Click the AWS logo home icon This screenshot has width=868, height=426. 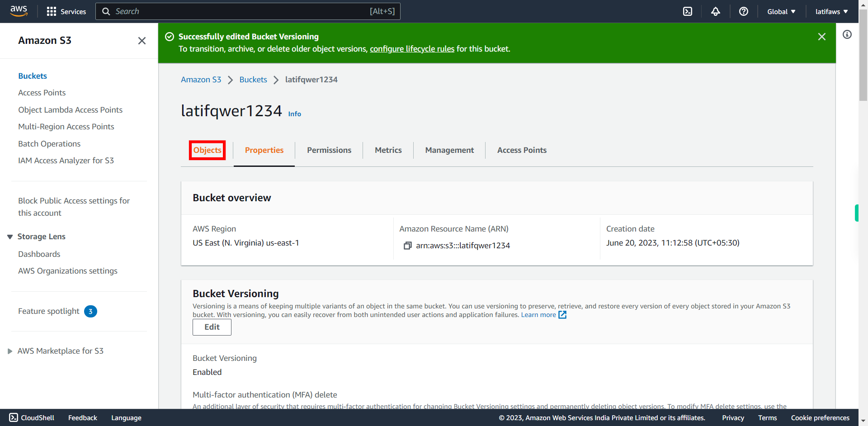[x=19, y=11]
